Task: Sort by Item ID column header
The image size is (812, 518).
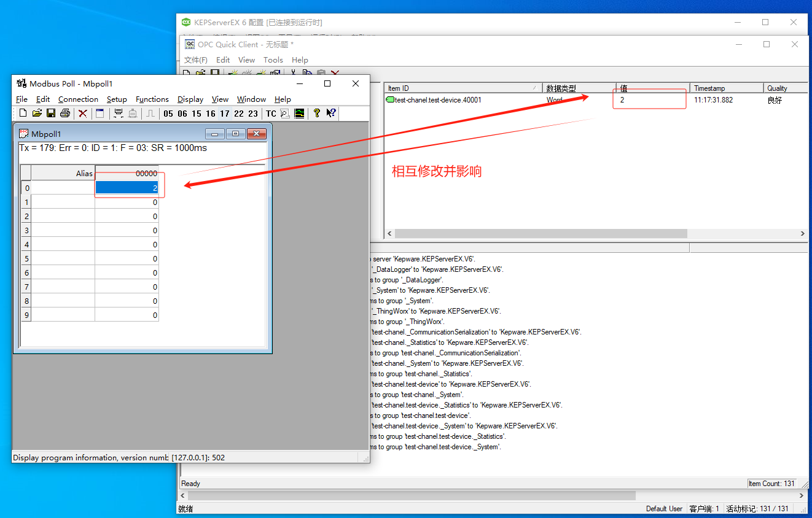Action: pyautogui.click(x=464, y=88)
